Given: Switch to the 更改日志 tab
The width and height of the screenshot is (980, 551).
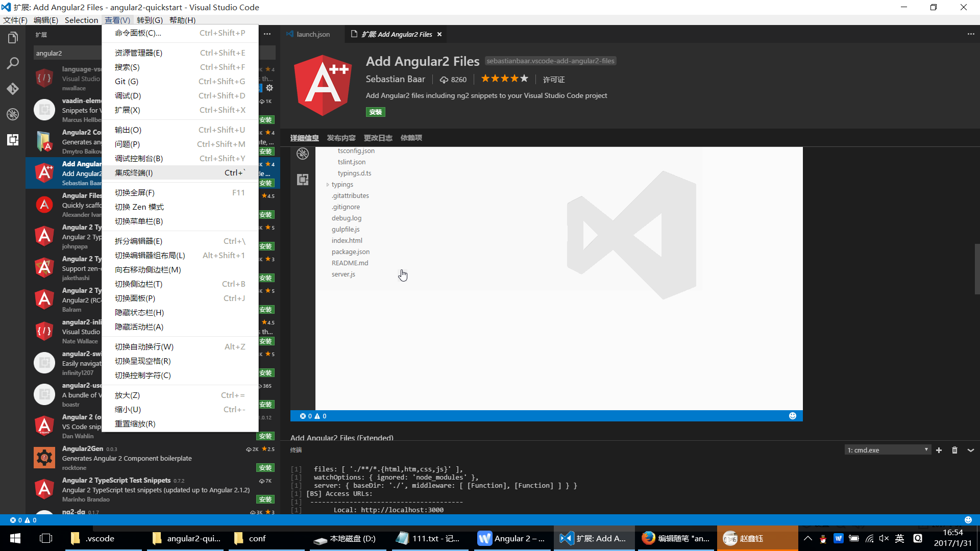Looking at the screenshot, I should (378, 138).
